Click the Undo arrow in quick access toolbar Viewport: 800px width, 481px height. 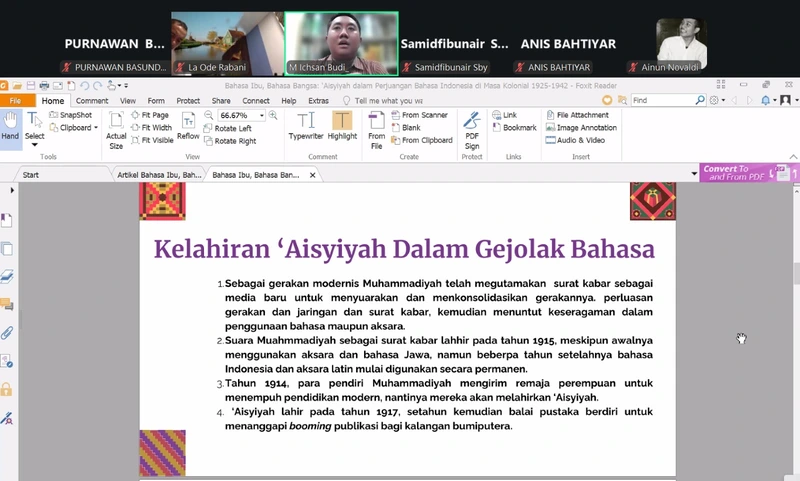84,85
